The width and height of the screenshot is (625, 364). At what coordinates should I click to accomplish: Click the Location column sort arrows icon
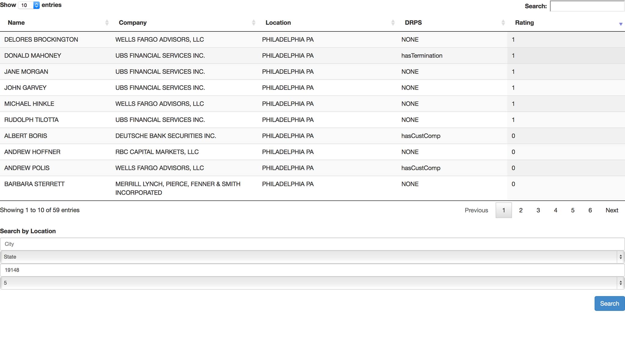point(393,23)
